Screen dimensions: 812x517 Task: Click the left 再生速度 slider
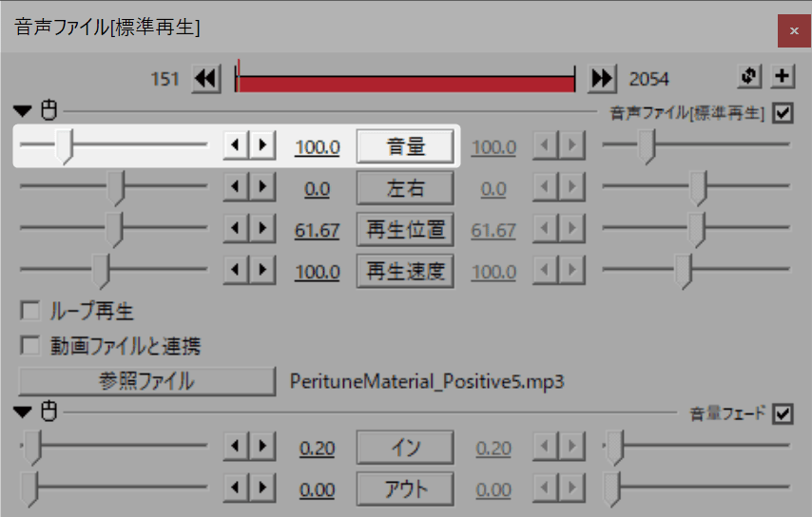click(113, 270)
